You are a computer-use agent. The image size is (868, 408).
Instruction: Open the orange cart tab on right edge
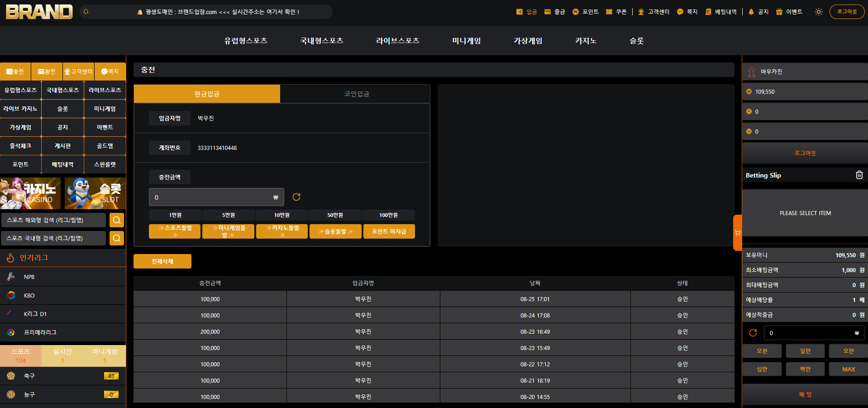click(x=738, y=233)
